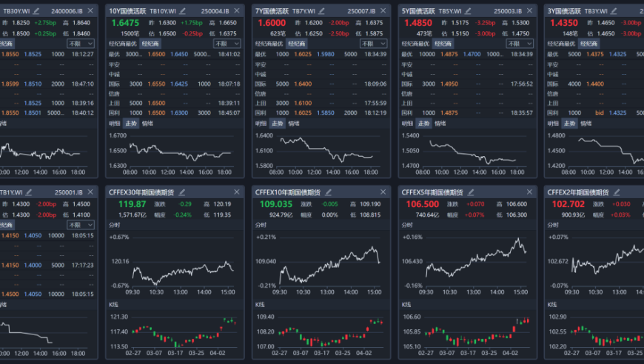The width and height of the screenshot is (644, 364).
Task: Select 经纪商最优 tab in 7Y国债活跃 panel
Action: point(269,44)
